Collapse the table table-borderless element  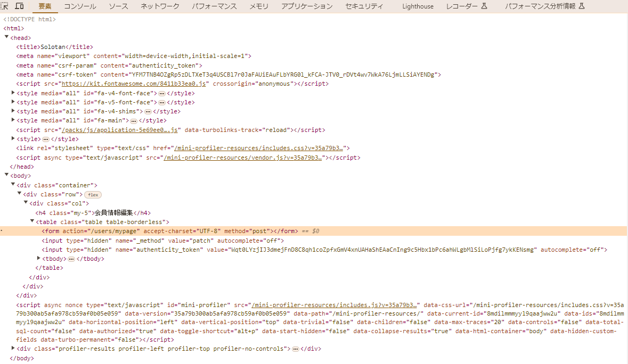click(x=32, y=221)
